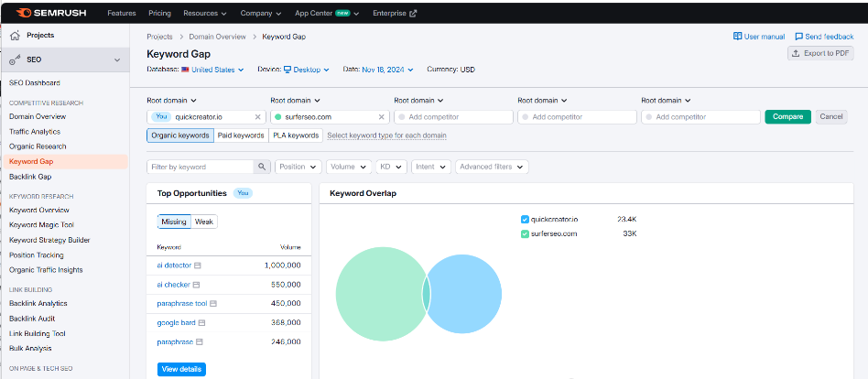868x379 pixels.
Task: Open Root domain dropdown above surferseo.com
Action: point(296,101)
